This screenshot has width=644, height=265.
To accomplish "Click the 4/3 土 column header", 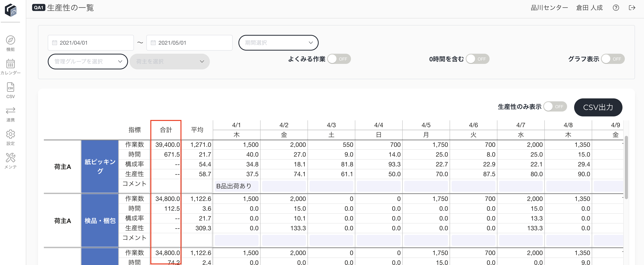I will [331, 130].
